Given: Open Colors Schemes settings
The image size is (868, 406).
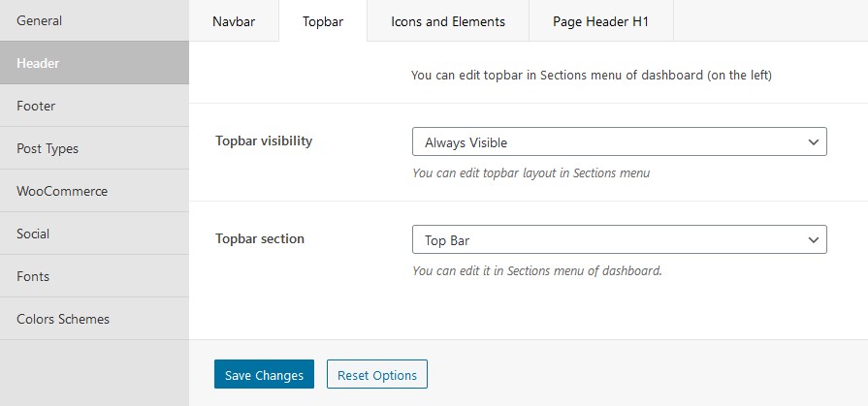Looking at the screenshot, I should click(x=94, y=319).
